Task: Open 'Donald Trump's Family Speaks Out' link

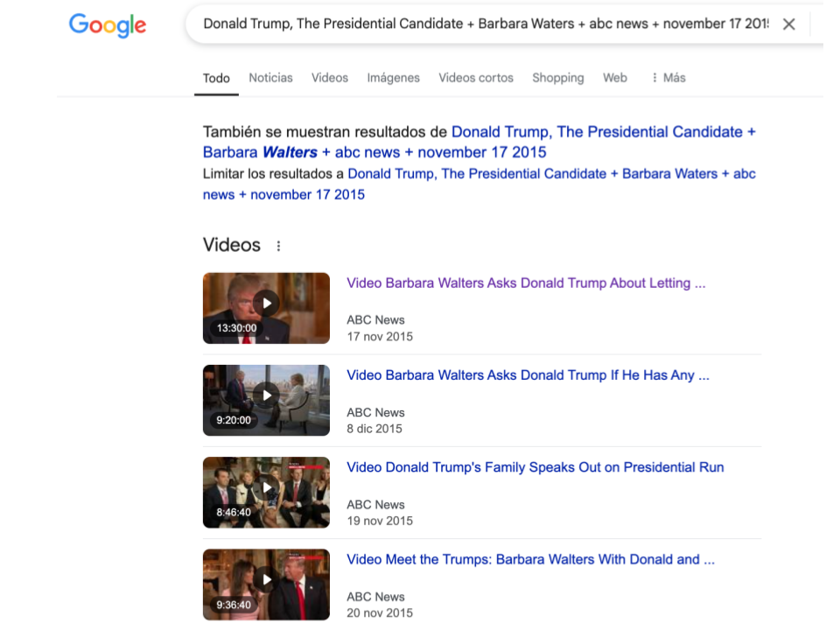Action: 535,467
